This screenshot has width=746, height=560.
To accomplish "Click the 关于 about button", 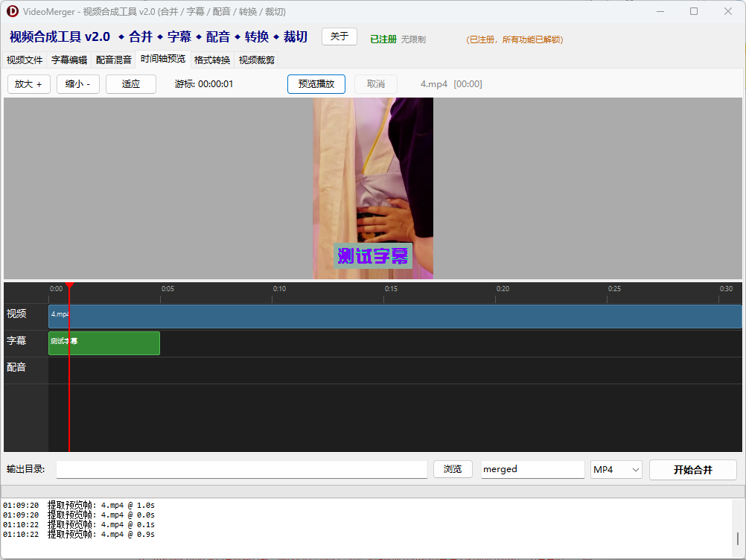I will [x=339, y=36].
